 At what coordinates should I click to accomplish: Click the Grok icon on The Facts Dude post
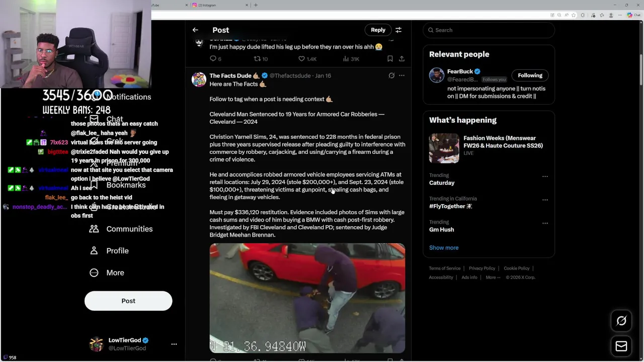point(391,75)
